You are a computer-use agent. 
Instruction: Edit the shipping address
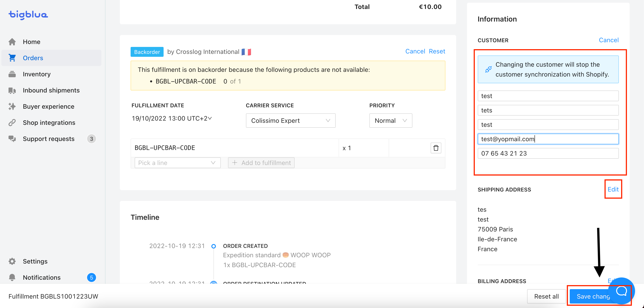tap(613, 189)
